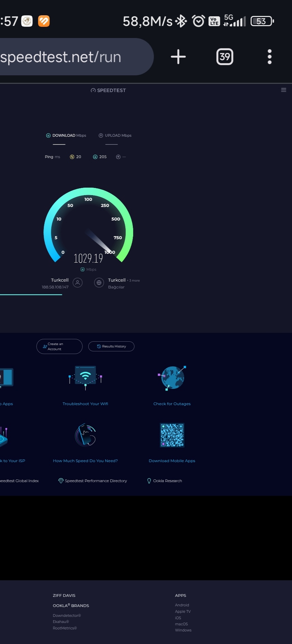Click the globe server icon beside Turkcell
The image size is (292, 644).
click(99, 283)
